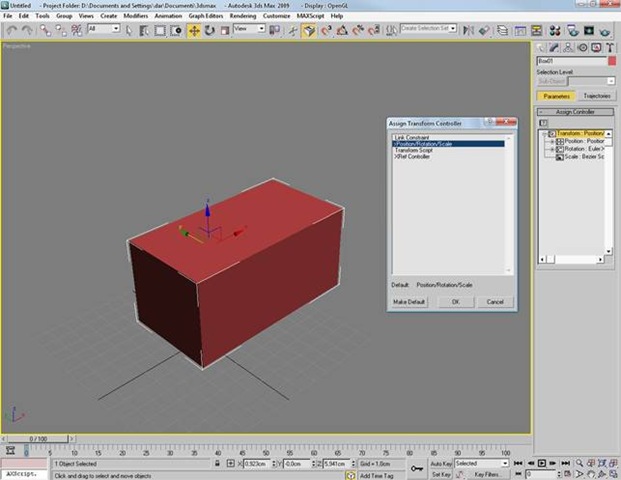Click the red object color swatch
The width and height of the screenshot is (621, 480).
click(612, 61)
